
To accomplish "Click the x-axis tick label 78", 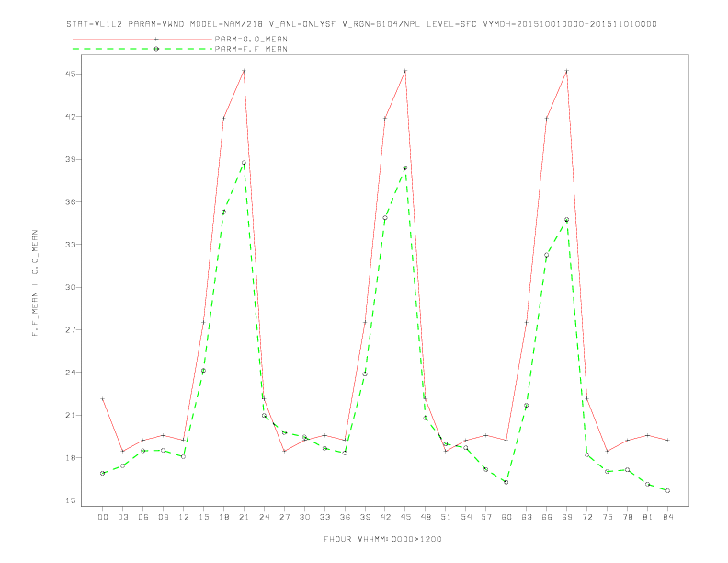I will pyautogui.click(x=627, y=517).
